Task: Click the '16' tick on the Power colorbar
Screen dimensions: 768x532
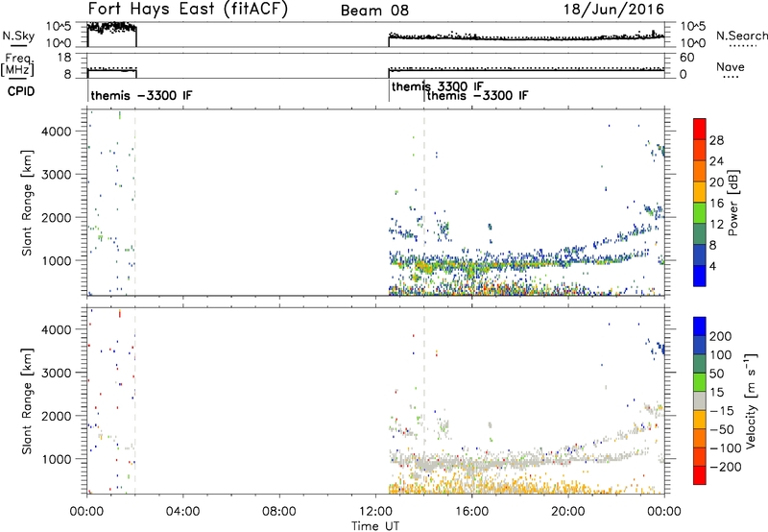Action: tap(716, 204)
